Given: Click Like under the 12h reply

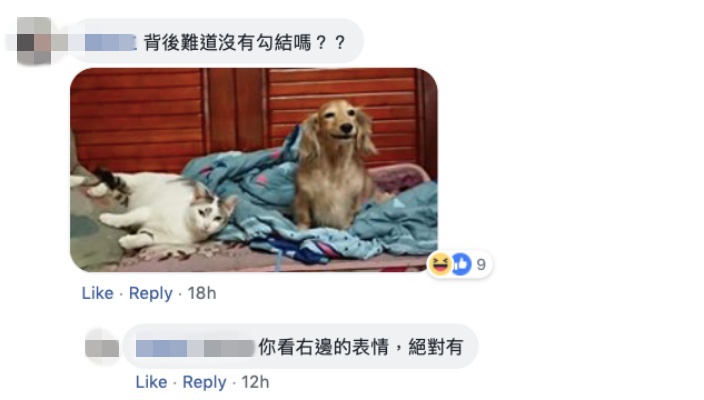Looking at the screenshot, I should coord(151,382).
